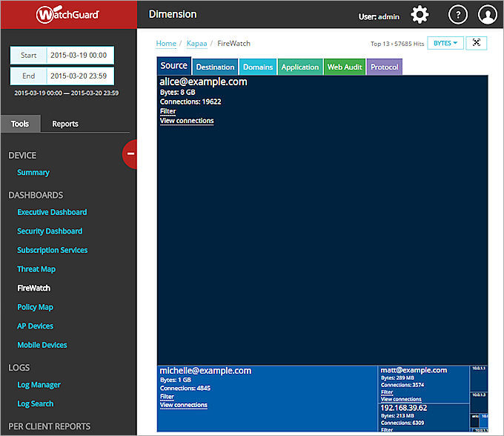Click the help question mark icon

458,14
